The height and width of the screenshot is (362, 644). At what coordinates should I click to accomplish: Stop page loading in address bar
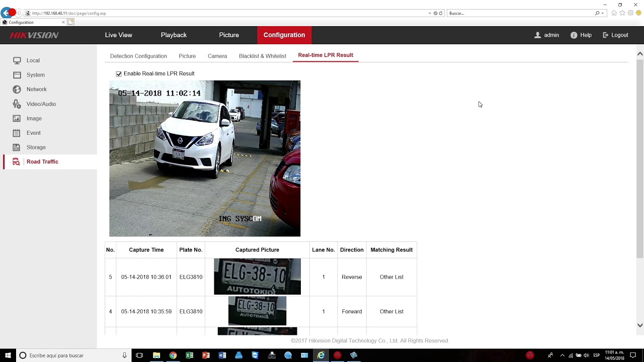(x=435, y=13)
